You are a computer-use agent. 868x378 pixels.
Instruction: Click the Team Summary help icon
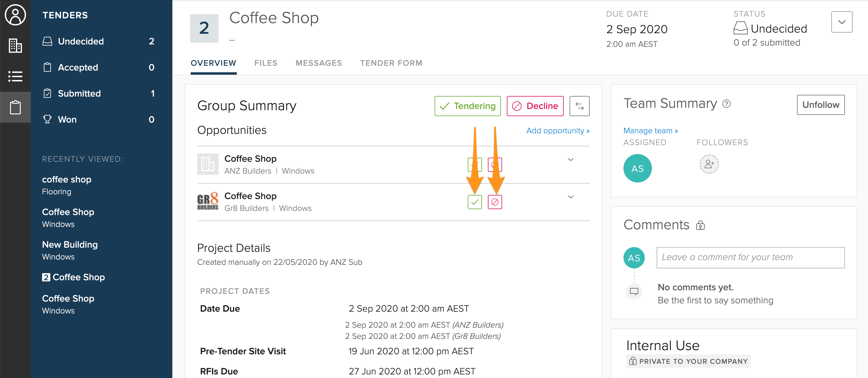coord(726,104)
